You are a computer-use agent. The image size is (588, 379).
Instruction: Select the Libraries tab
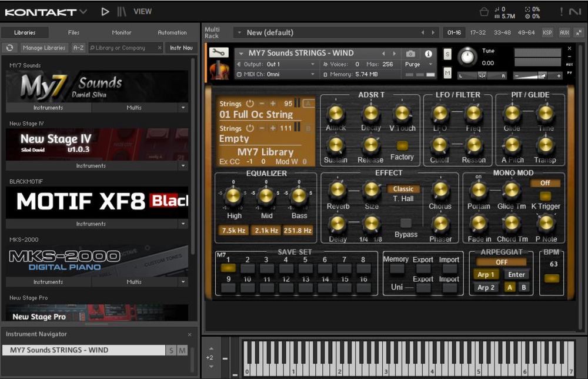(x=25, y=32)
